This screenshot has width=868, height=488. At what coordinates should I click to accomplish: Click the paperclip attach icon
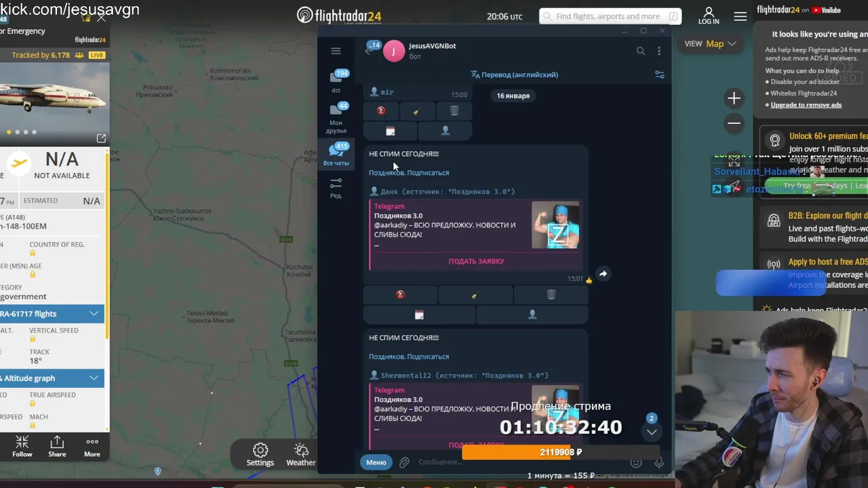click(403, 462)
